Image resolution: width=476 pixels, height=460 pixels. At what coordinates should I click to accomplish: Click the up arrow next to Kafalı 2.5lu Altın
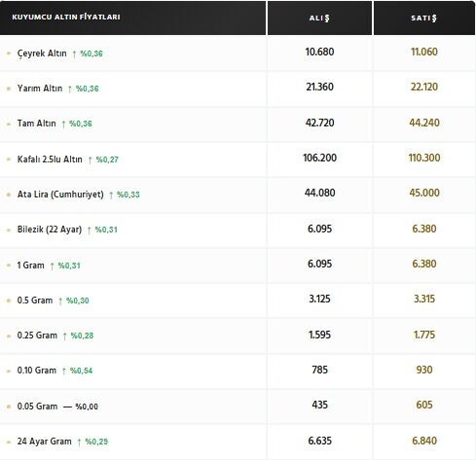(x=91, y=159)
